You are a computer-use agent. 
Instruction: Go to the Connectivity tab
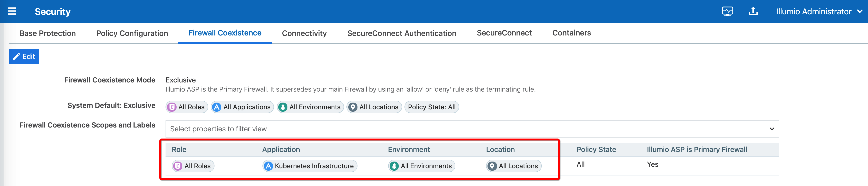click(304, 33)
